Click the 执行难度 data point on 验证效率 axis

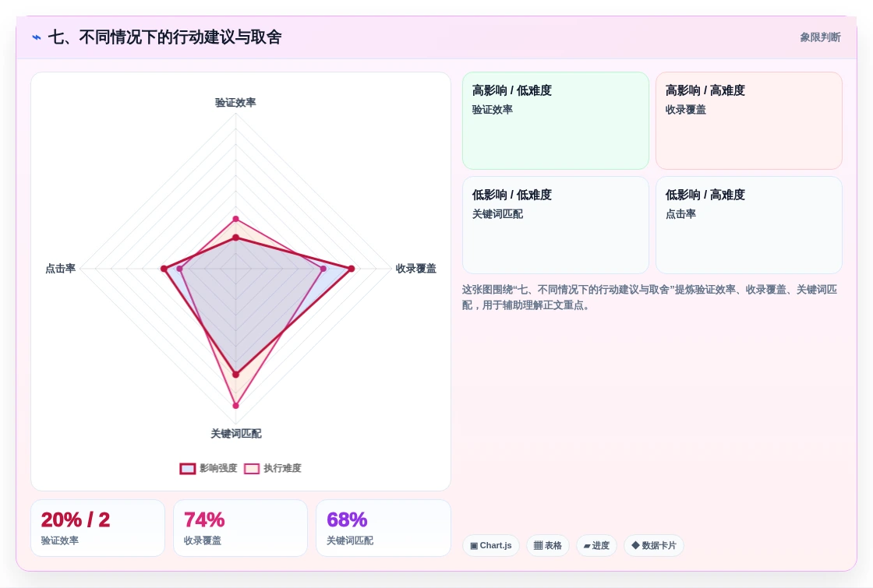[x=235, y=219]
